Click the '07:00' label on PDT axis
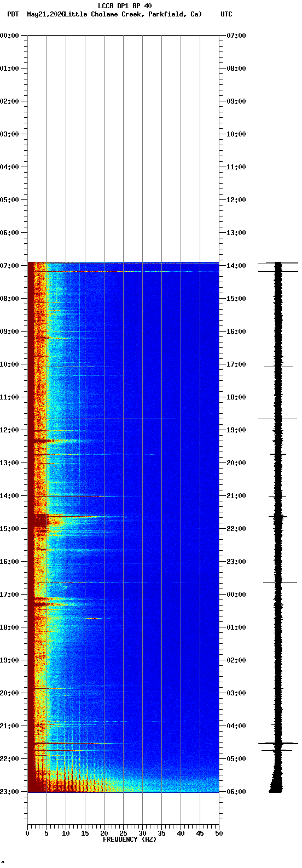 [10, 266]
